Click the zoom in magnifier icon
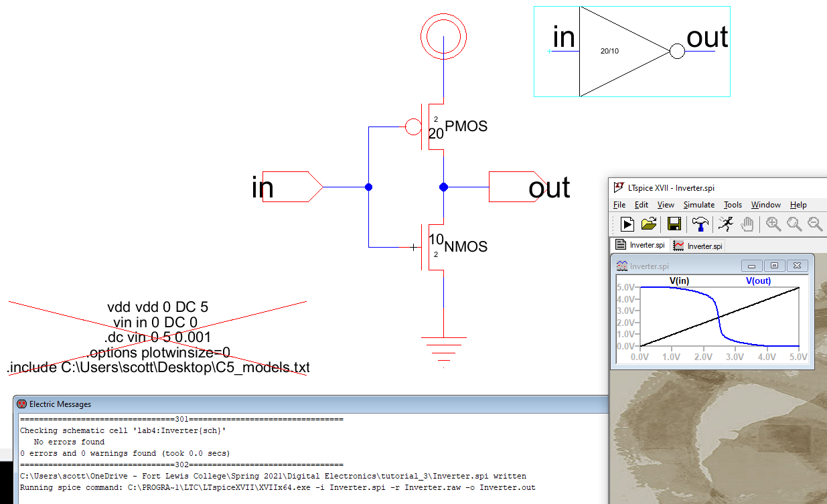 tap(773, 224)
